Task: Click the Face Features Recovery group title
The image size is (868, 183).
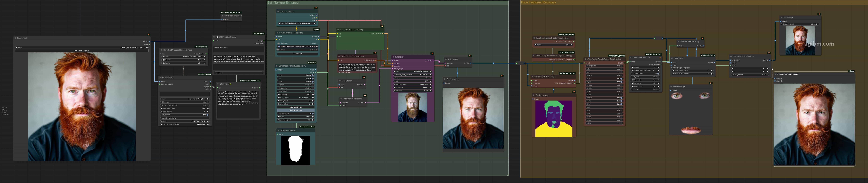Action: click(x=538, y=2)
